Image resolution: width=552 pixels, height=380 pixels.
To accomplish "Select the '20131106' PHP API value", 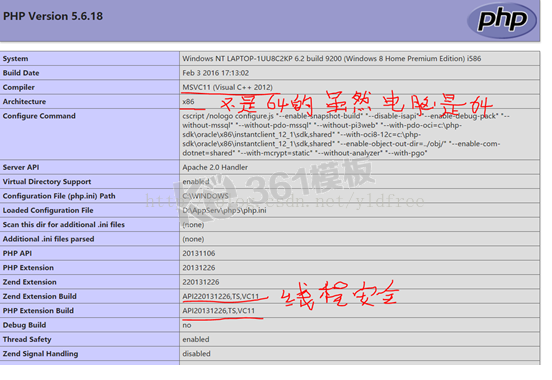I will [x=199, y=253].
